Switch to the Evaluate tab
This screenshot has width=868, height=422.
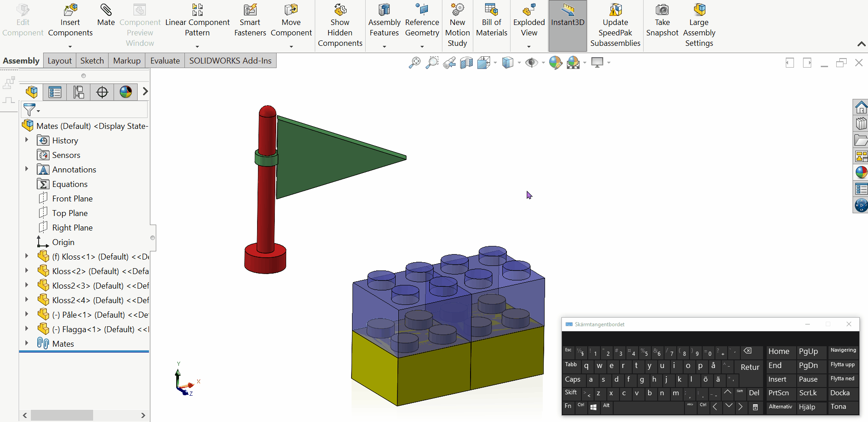pos(165,61)
